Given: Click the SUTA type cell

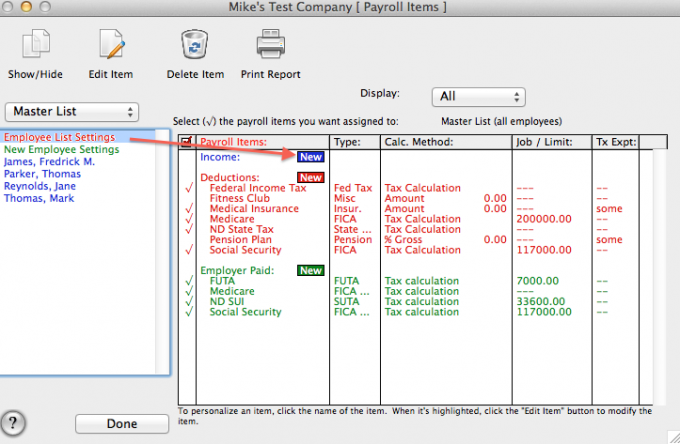Looking at the screenshot, I should [x=347, y=302].
